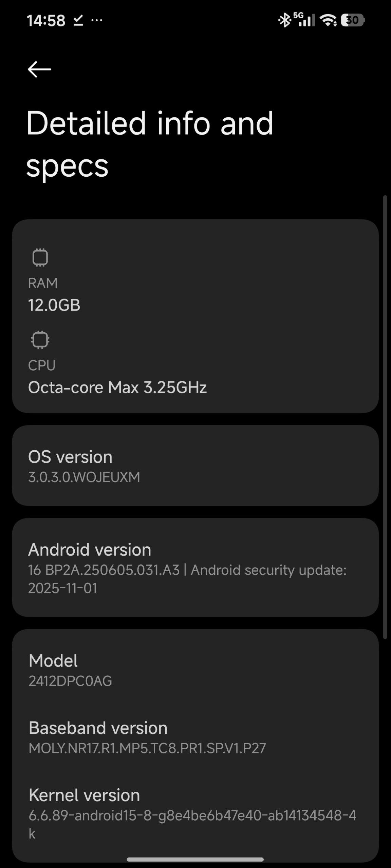Tap the CPU processor icon

40,340
